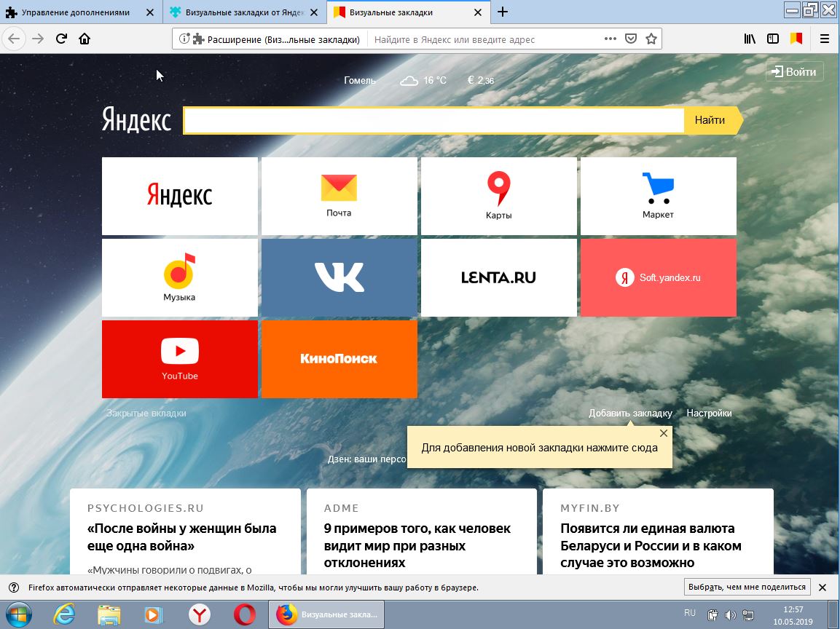The width and height of the screenshot is (840, 629).
Task: Open the Карты maps tile
Action: pyautogui.click(x=499, y=196)
